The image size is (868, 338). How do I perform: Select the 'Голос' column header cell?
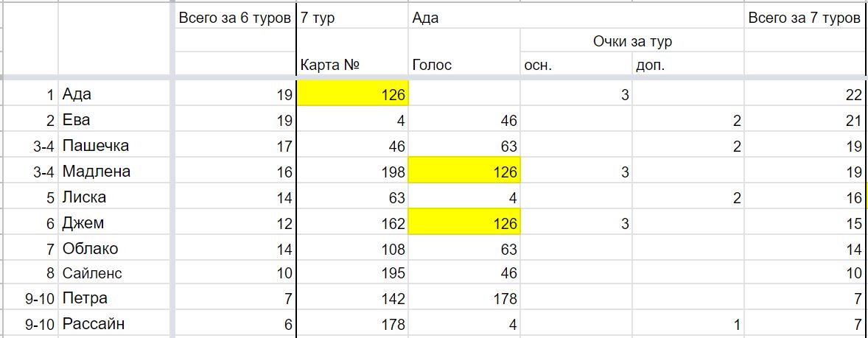(x=464, y=65)
